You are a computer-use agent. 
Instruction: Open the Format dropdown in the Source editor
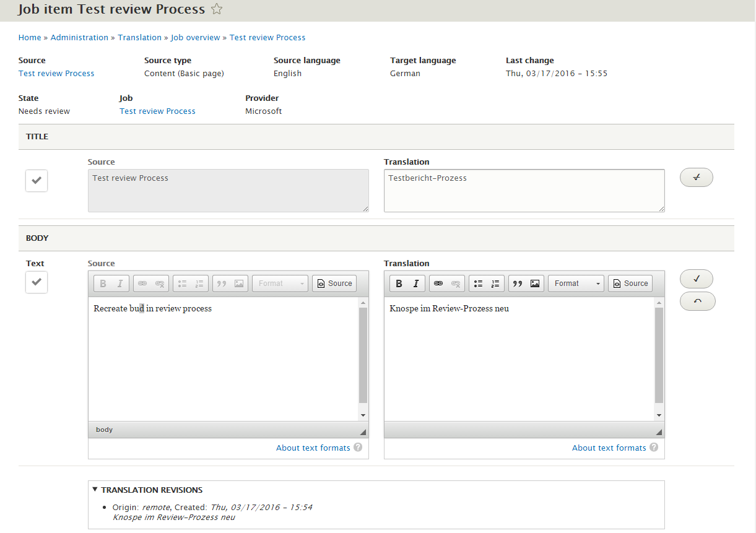pos(280,283)
